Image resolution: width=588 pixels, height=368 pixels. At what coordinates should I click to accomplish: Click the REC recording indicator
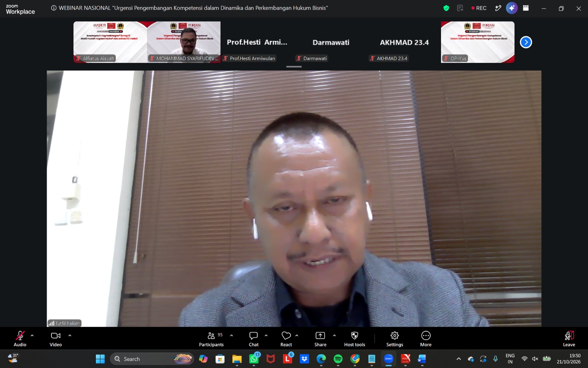(x=479, y=8)
